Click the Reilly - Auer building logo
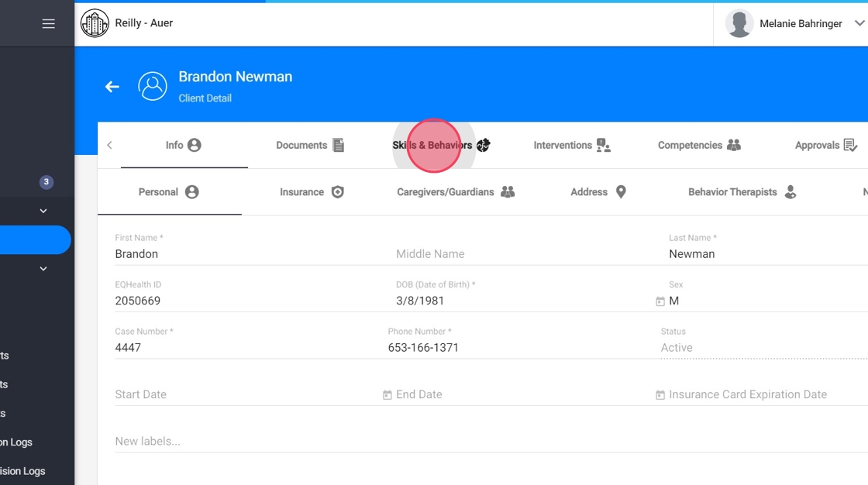Viewport: 868px width, 485px height. click(95, 23)
